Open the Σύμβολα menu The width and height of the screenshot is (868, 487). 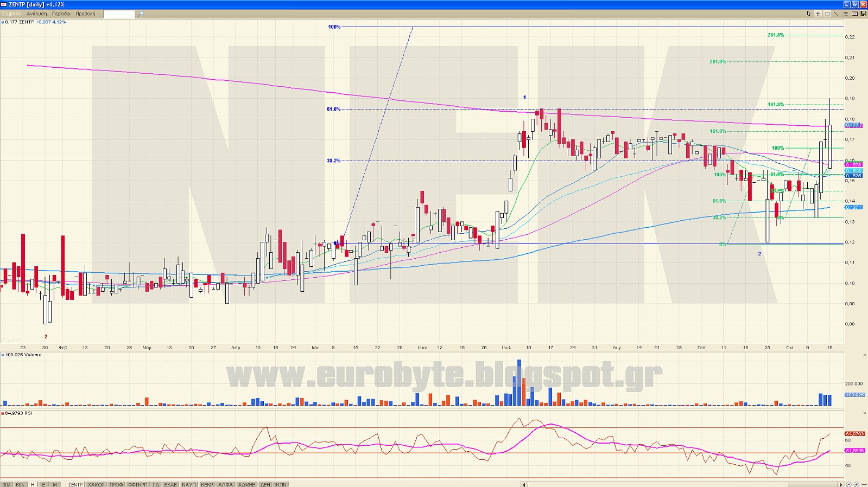(11, 14)
